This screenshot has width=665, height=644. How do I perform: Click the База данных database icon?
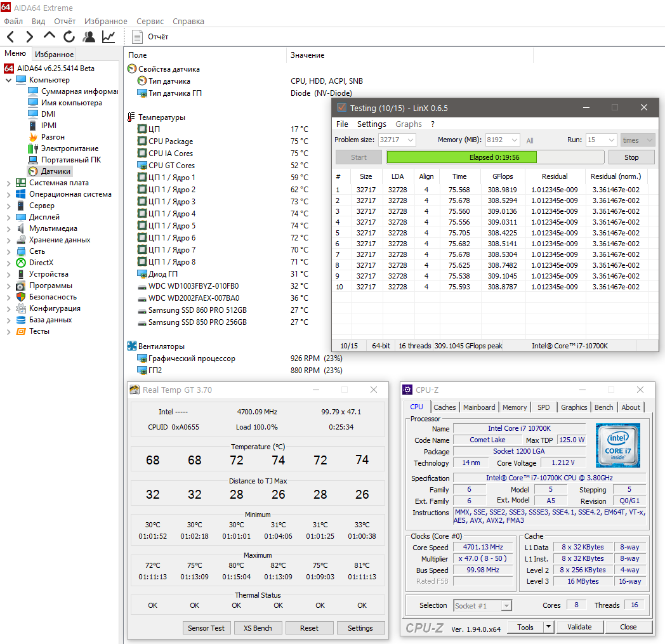[x=21, y=320]
